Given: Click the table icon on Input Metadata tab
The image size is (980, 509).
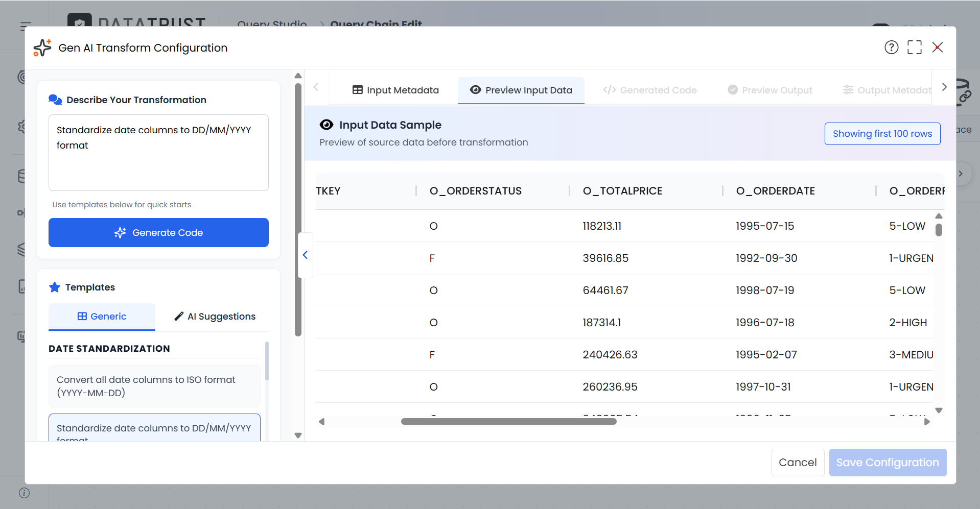Looking at the screenshot, I should [358, 90].
